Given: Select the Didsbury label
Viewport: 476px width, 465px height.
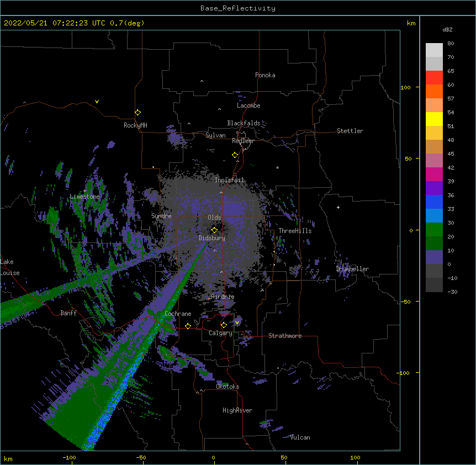Looking at the screenshot, I should 211,238.
